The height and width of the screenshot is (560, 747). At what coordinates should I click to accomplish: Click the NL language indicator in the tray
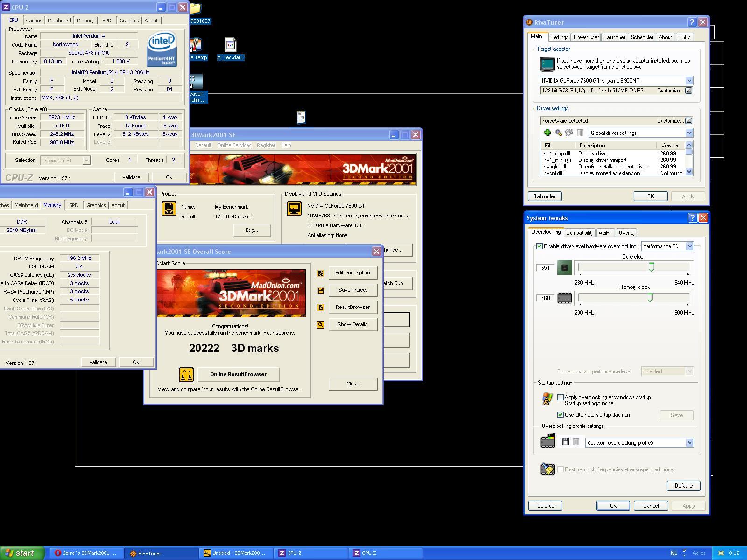673,553
